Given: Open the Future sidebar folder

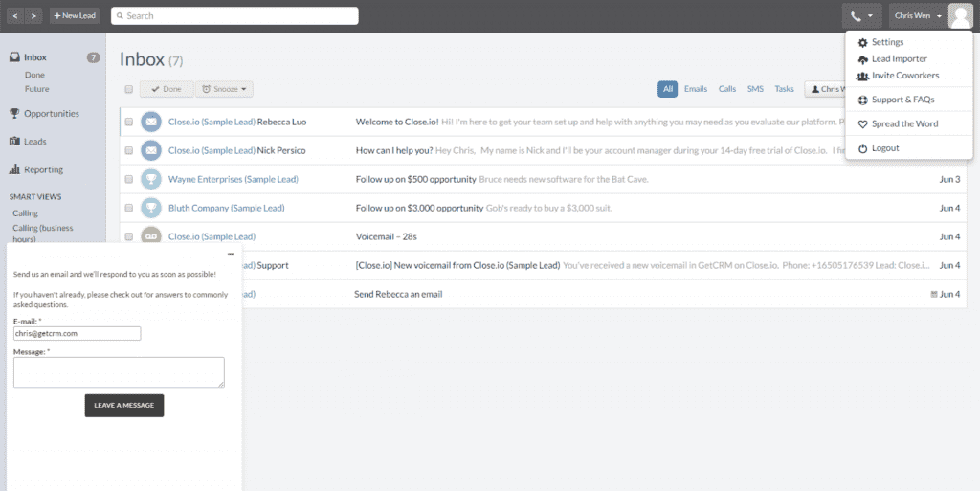Looking at the screenshot, I should pyautogui.click(x=37, y=89).
